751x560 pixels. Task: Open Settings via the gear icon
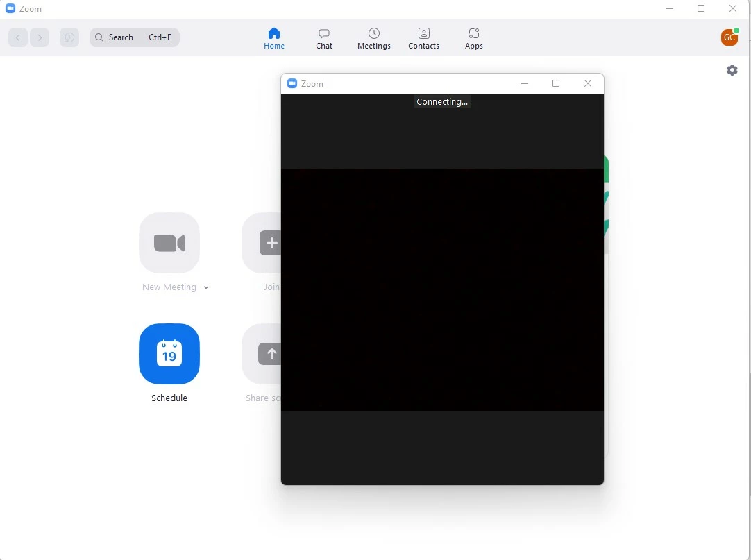point(732,70)
